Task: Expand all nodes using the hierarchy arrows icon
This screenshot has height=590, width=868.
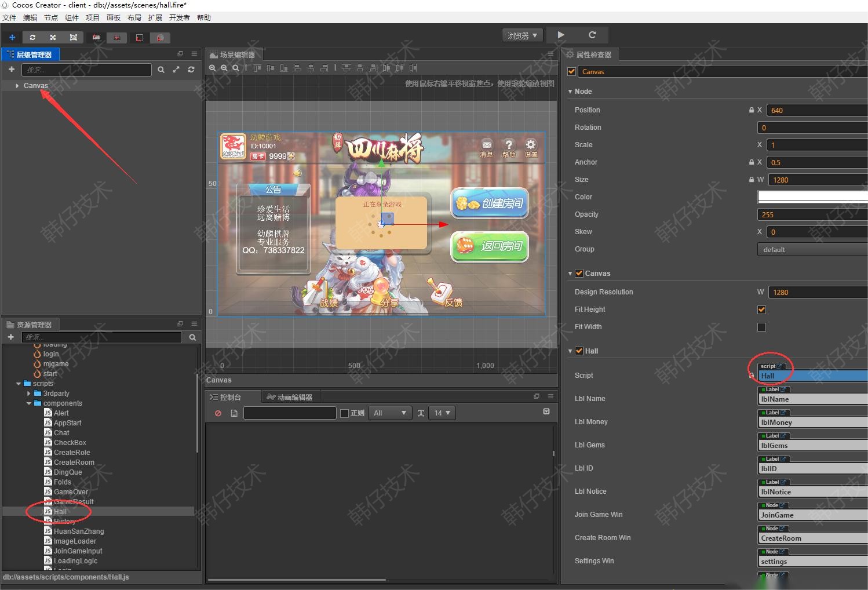Action: click(176, 70)
